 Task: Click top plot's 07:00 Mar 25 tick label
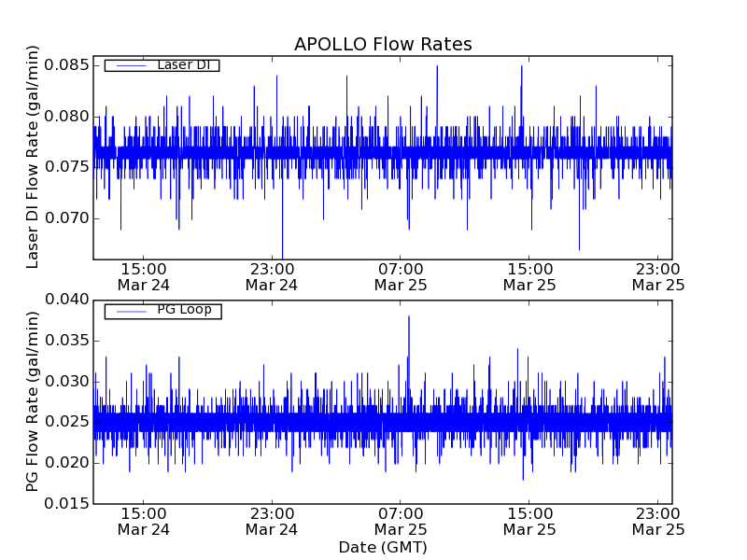pos(401,277)
